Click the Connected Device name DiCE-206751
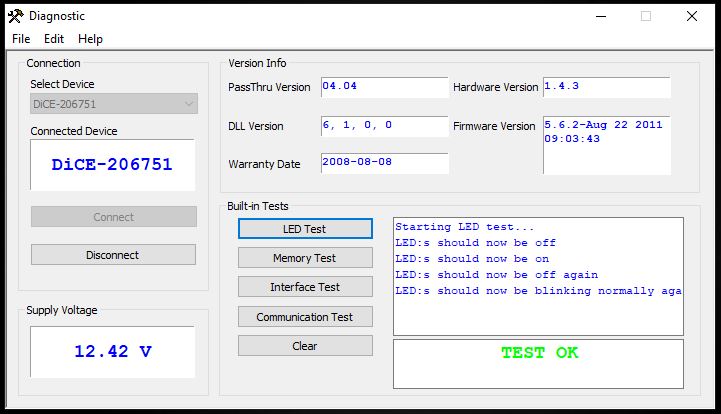 tap(112, 164)
